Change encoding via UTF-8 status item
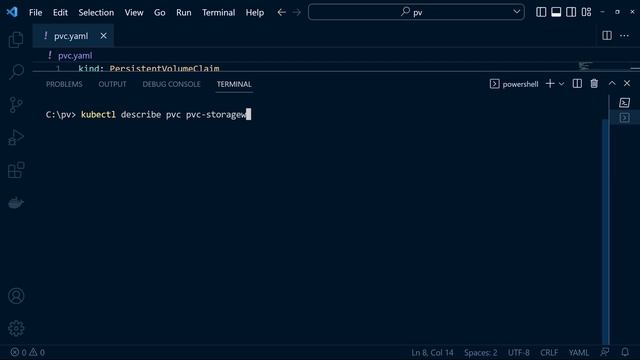The width and height of the screenshot is (640, 360). [x=518, y=353]
